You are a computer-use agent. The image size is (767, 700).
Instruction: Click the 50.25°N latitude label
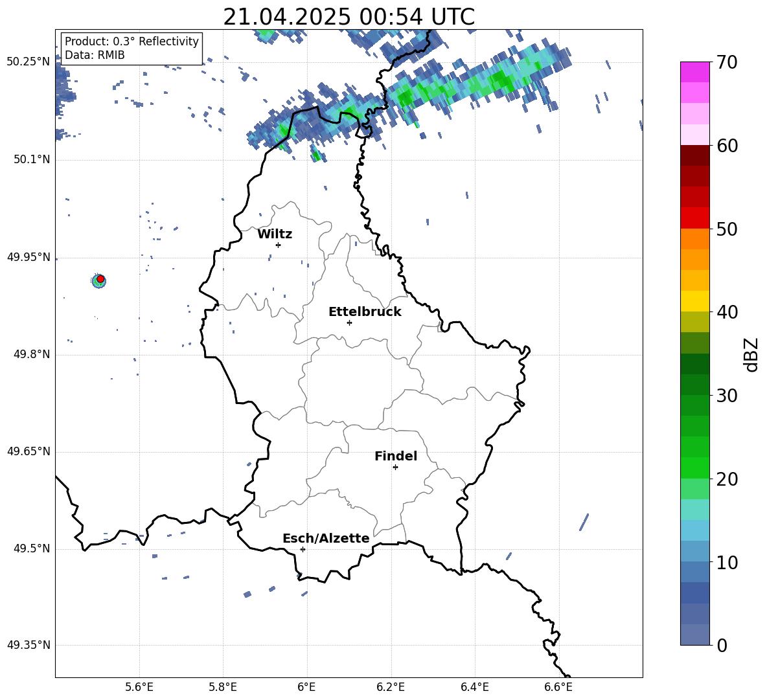click(29, 62)
